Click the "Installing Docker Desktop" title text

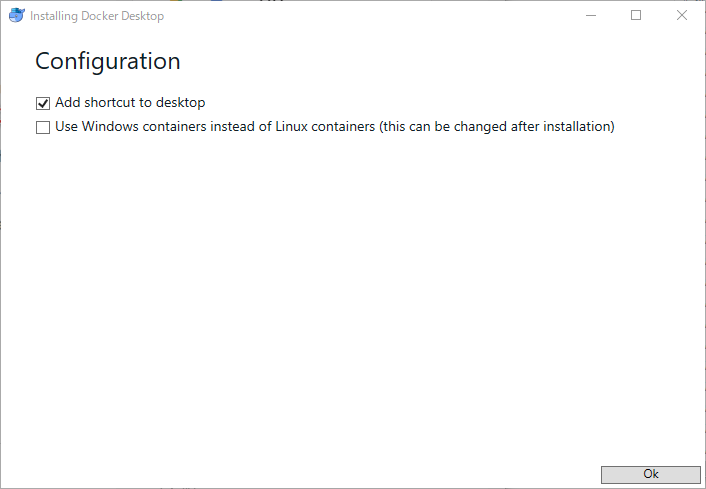[97, 16]
